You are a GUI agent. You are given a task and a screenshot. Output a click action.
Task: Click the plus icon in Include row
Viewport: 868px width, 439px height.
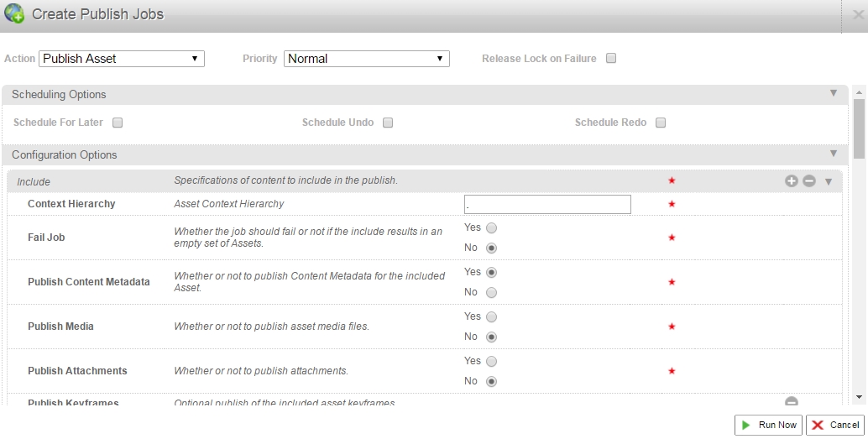791,181
